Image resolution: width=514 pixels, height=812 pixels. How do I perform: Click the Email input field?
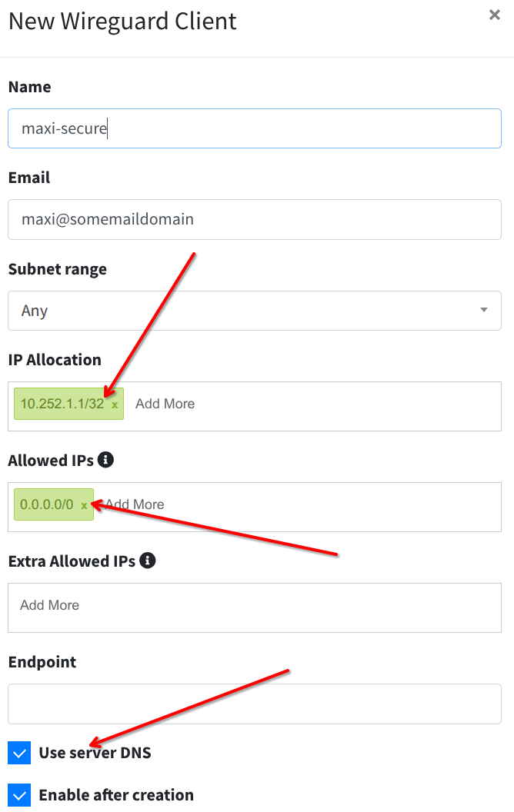(x=254, y=219)
